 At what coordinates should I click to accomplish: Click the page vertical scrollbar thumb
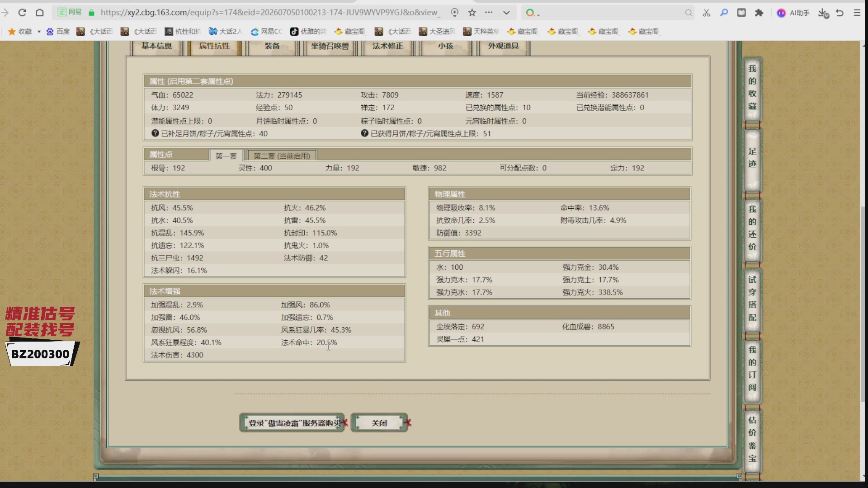(x=863, y=304)
